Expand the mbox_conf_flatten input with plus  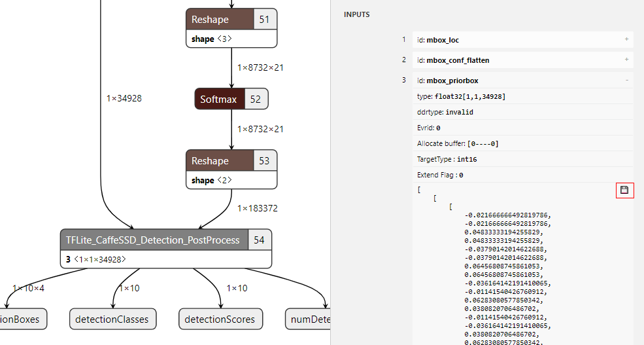[626, 60]
